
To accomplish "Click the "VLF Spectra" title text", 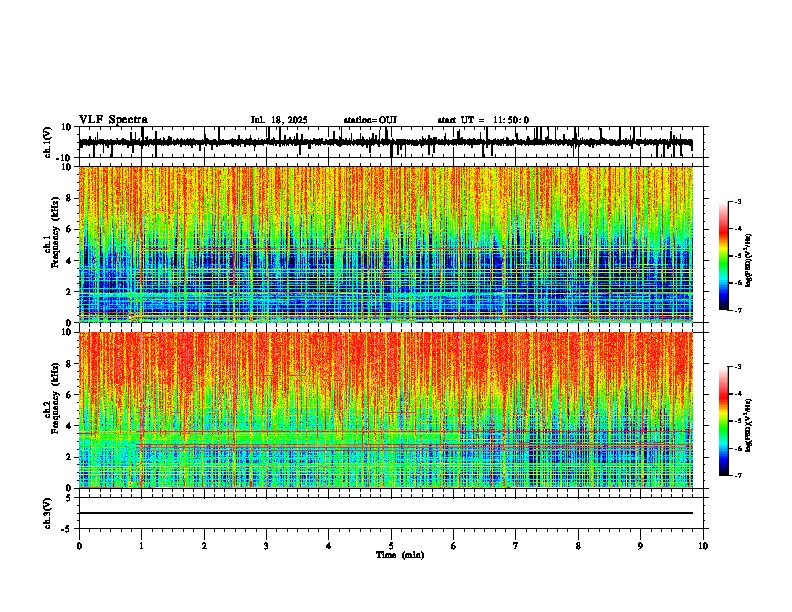I will pos(113,120).
